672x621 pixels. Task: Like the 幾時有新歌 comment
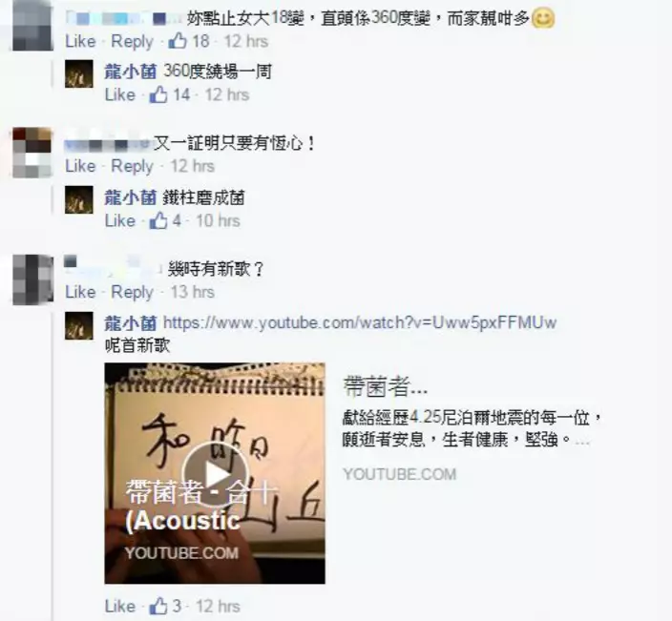tap(80, 292)
